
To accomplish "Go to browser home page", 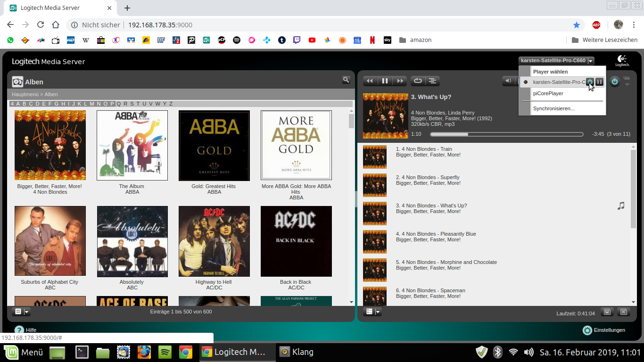I will pos(56,25).
